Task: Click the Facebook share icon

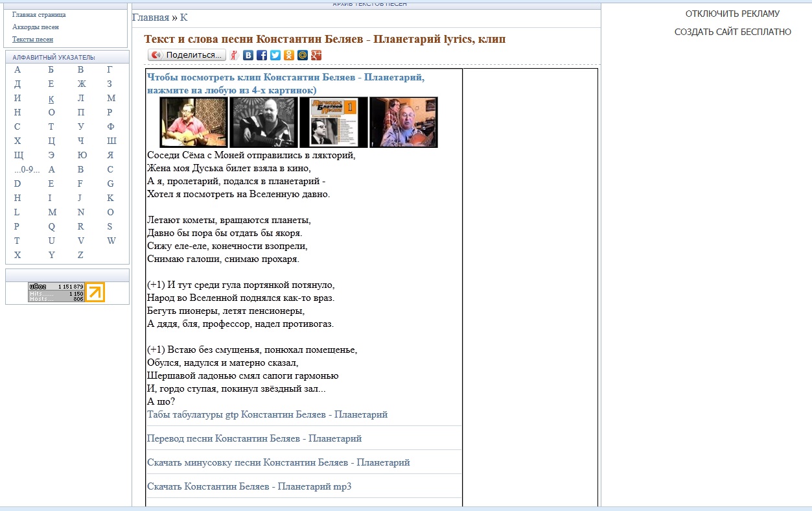Action: pyautogui.click(x=262, y=55)
